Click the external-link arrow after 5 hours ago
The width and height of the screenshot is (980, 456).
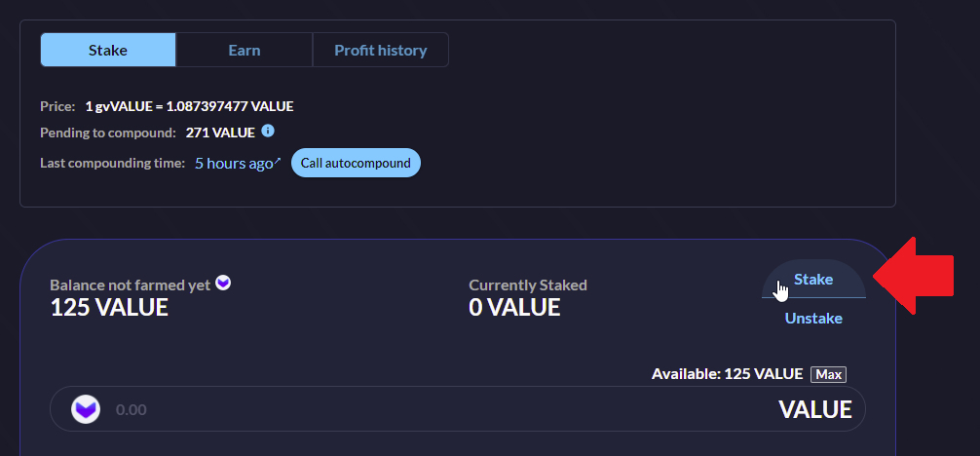[278, 162]
